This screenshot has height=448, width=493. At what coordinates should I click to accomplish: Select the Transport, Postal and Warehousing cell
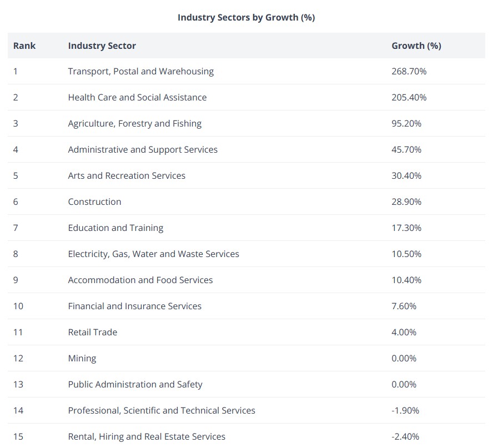coord(140,71)
